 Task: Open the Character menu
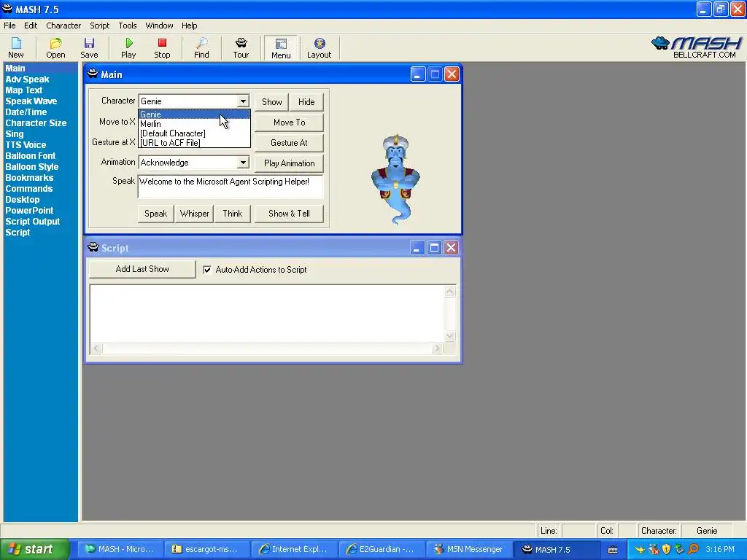click(x=63, y=26)
